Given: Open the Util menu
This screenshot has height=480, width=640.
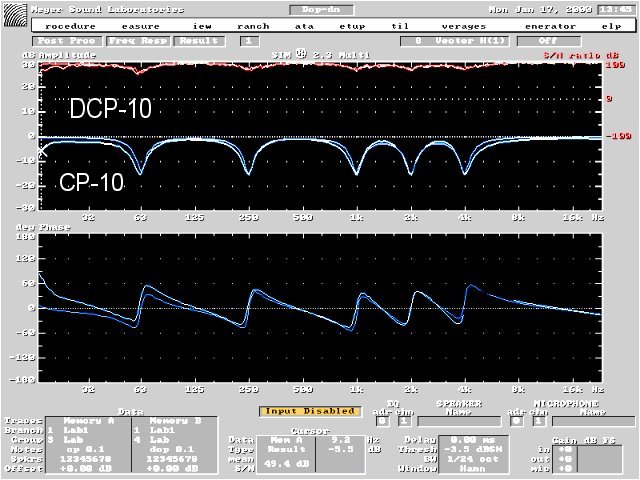Looking at the screenshot, I should (400, 26).
